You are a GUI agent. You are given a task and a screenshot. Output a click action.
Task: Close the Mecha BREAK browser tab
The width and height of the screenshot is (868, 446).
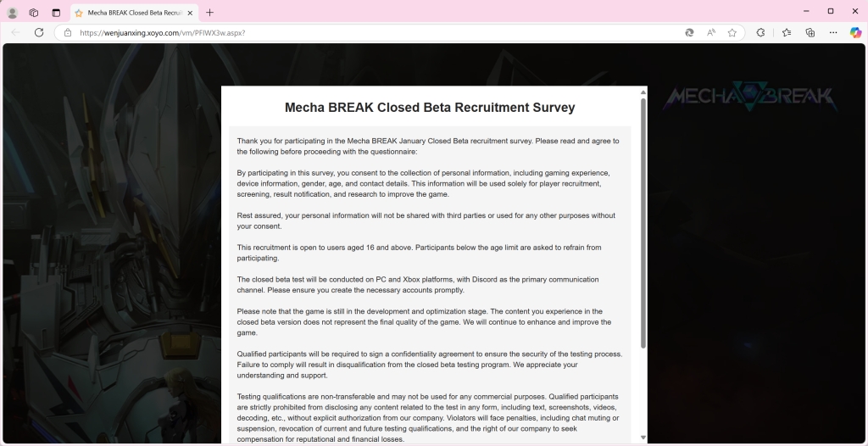pos(189,12)
